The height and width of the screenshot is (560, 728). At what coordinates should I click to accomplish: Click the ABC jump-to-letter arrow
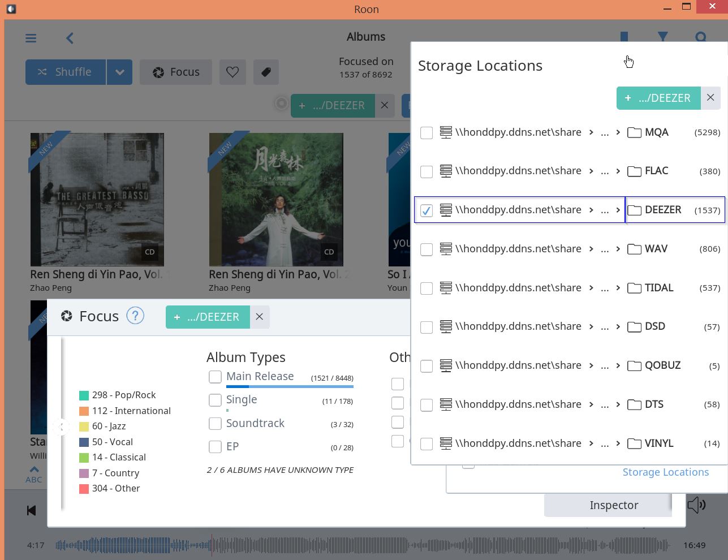34,474
